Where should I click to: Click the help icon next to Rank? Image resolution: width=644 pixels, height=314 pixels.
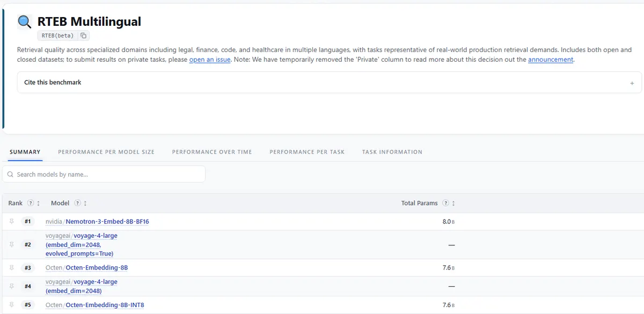click(31, 203)
